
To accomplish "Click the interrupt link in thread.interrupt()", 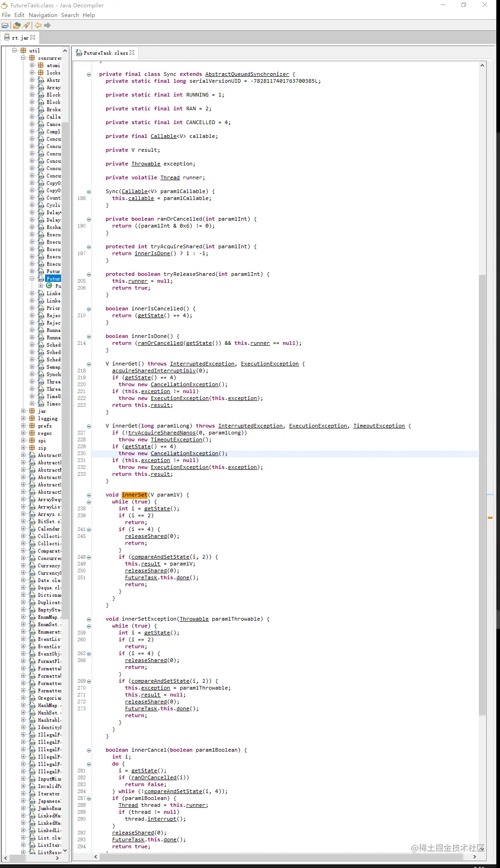I will pos(162,819).
